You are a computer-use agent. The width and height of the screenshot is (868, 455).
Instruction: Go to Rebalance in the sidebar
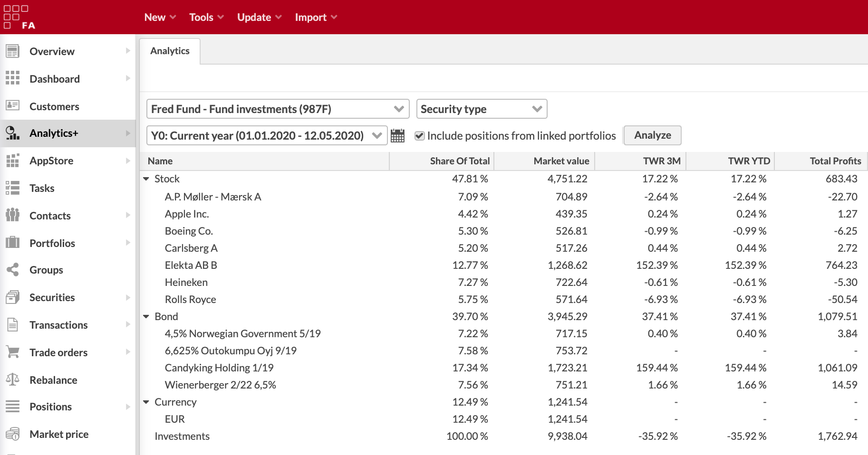pyautogui.click(x=68, y=379)
